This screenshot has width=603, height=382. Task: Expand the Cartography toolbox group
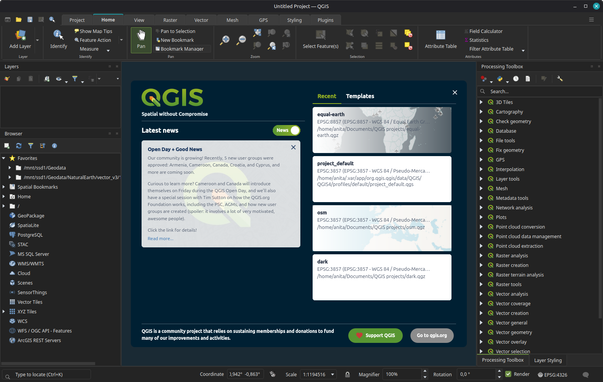pyautogui.click(x=481, y=112)
